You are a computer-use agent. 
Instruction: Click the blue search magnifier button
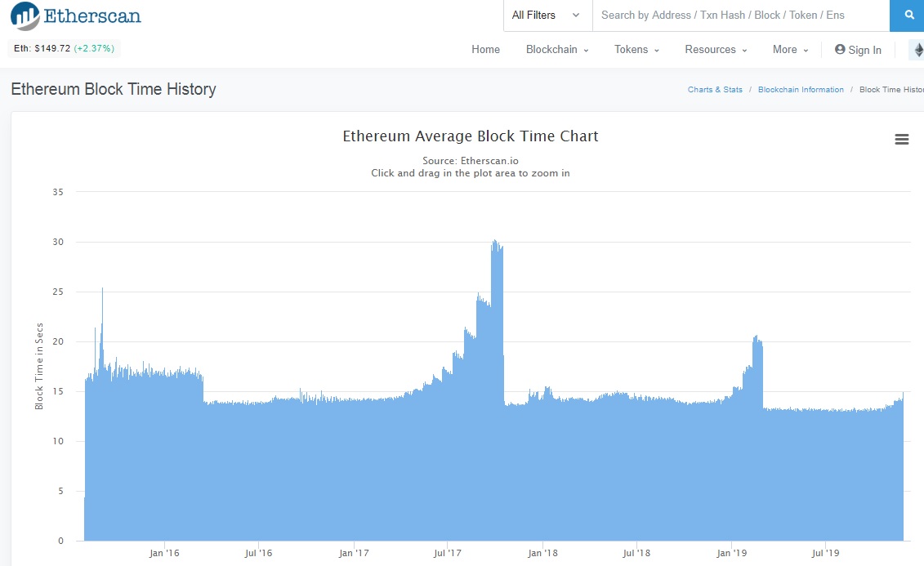click(x=908, y=16)
